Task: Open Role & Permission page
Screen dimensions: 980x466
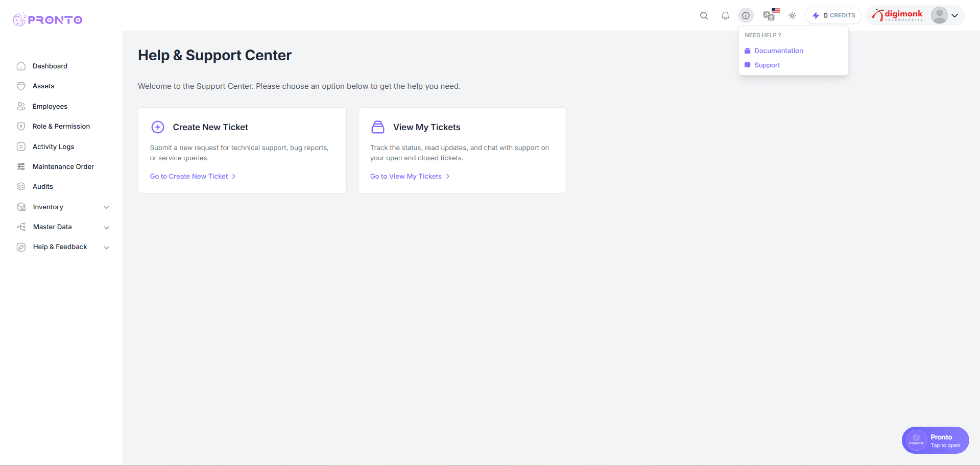Action: click(61, 127)
